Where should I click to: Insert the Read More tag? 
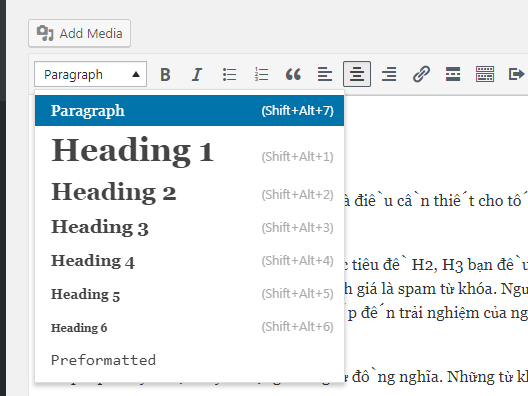tap(453, 74)
